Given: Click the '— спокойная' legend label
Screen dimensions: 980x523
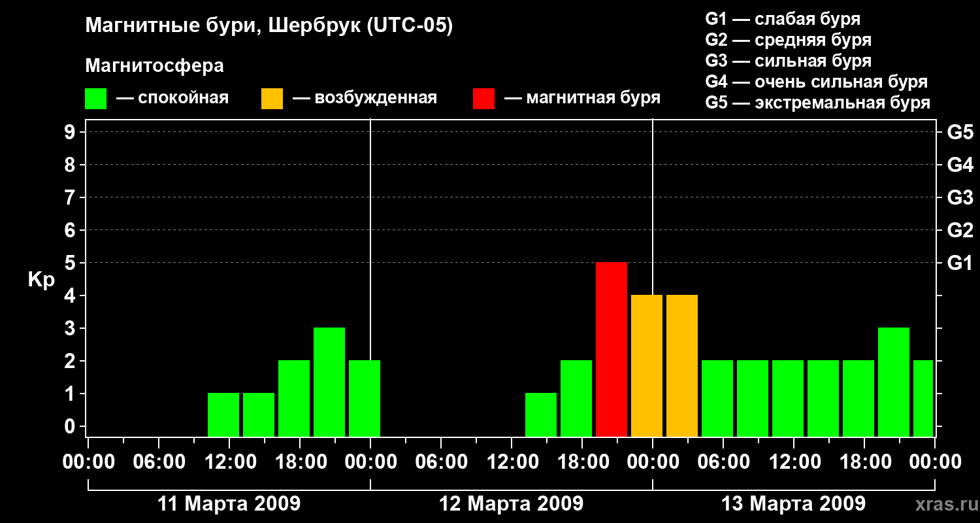Looking at the screenshot, I should [x=172, y=99].
